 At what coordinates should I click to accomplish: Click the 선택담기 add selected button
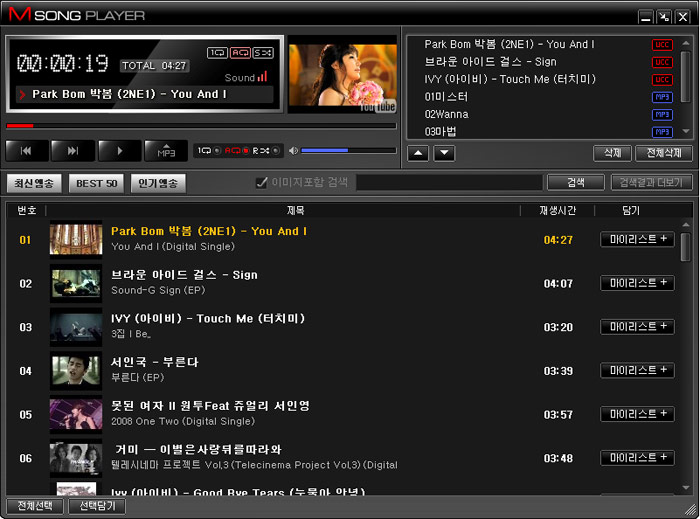pyautogui.click(x=97, y=506)
